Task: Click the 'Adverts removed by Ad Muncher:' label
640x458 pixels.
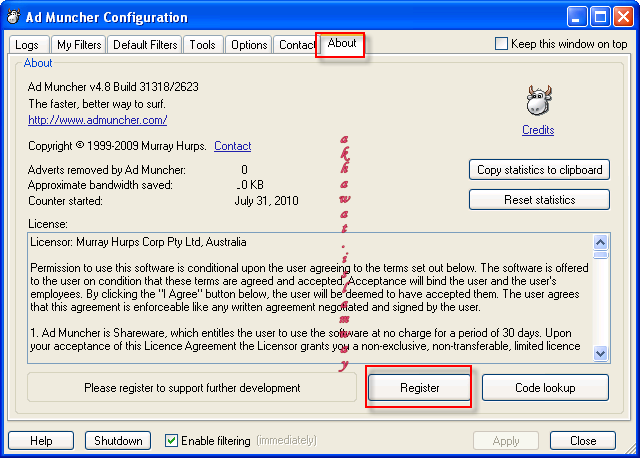Action: pyautogui.click(x=107, y=170)
